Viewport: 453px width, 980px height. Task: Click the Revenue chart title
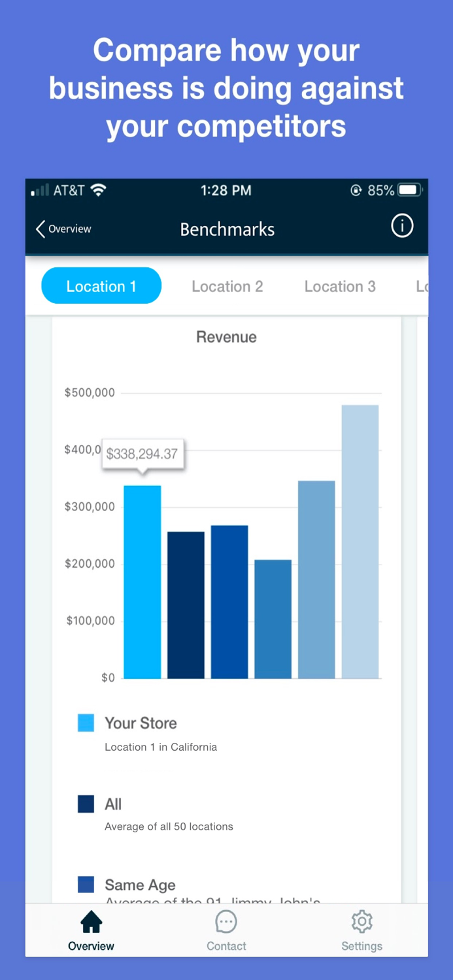(226, 337)
